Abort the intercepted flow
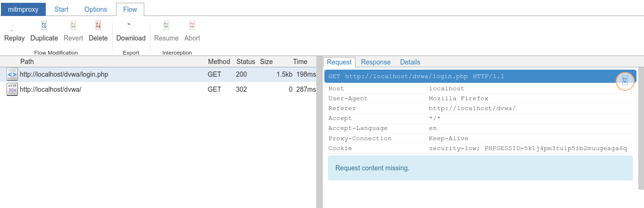This screenshot has height=208, width=644. tap(192, 25)
